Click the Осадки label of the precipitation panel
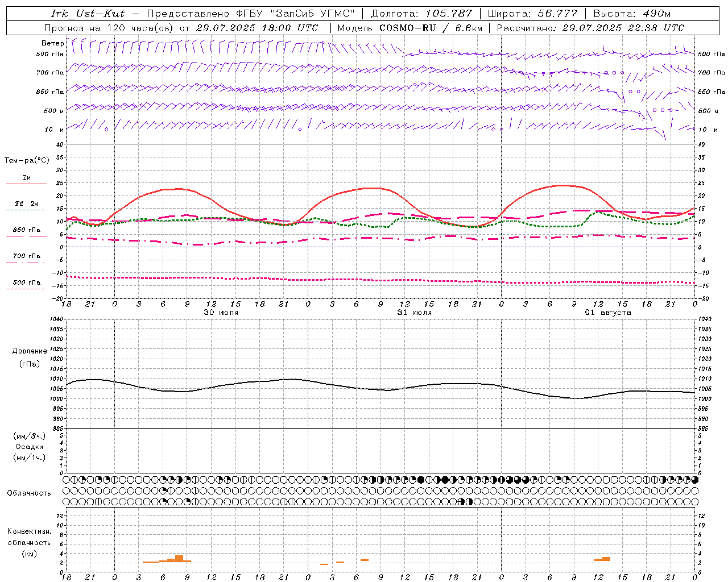 pos(30,447)
